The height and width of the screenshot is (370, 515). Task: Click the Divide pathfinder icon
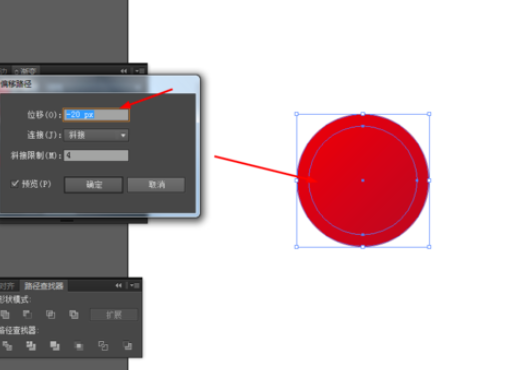tap(7, 346)
